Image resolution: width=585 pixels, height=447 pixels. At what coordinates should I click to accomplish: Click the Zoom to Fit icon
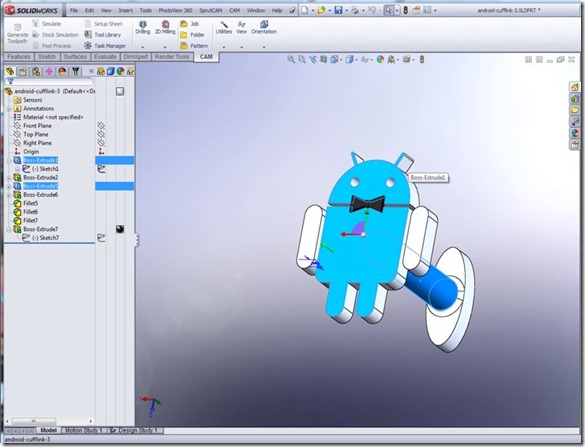click(291, 59)
